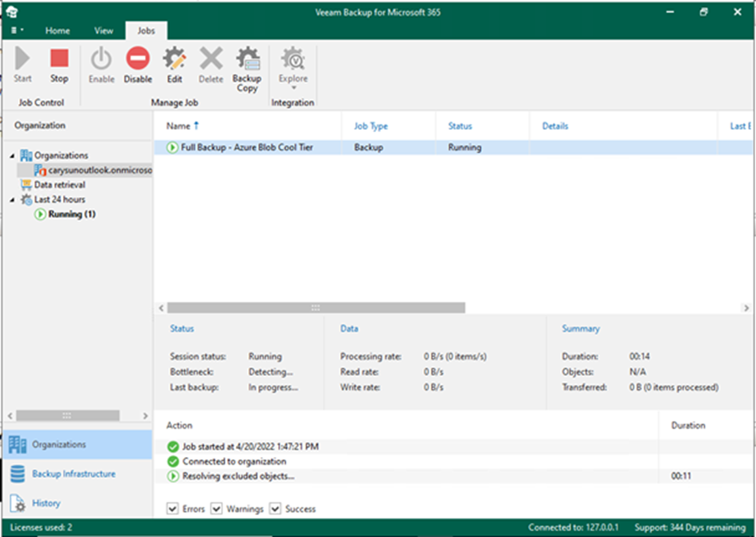Image resolution: width=756 pixels, height=537 pixels.
Task: Stop the running backup job
Action: 59,65
